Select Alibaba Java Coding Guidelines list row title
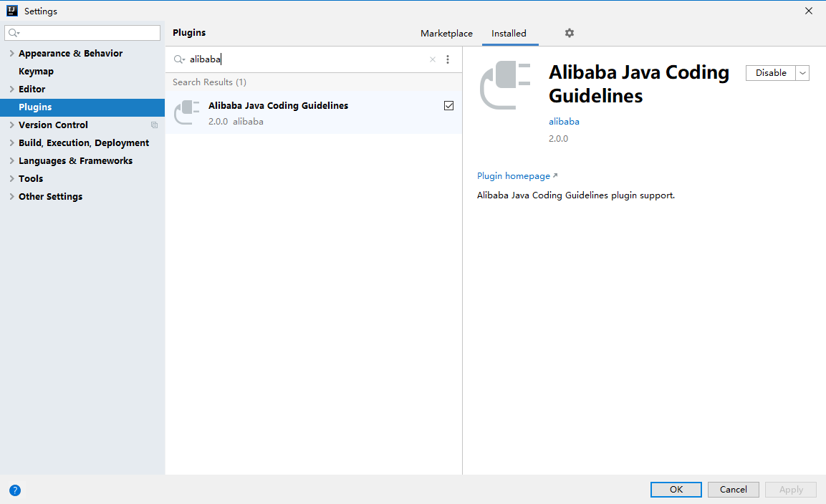Viewport: 826px width, 504px height. point(278,105)
